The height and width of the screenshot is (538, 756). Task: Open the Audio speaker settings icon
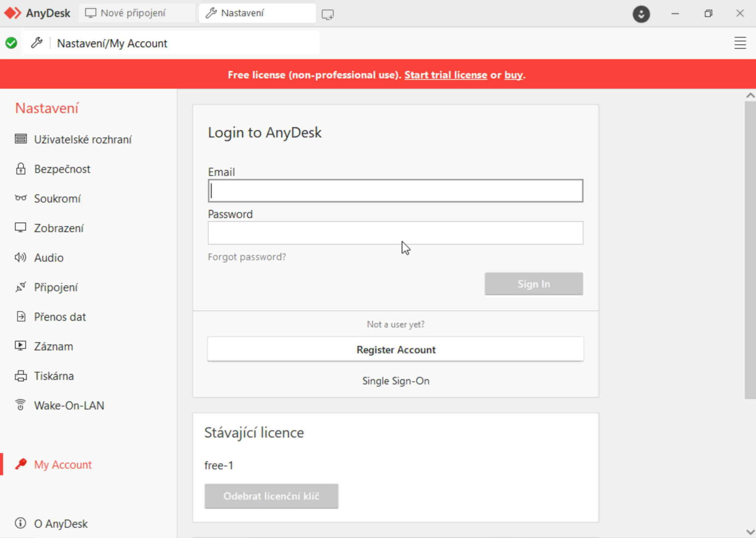20,258
